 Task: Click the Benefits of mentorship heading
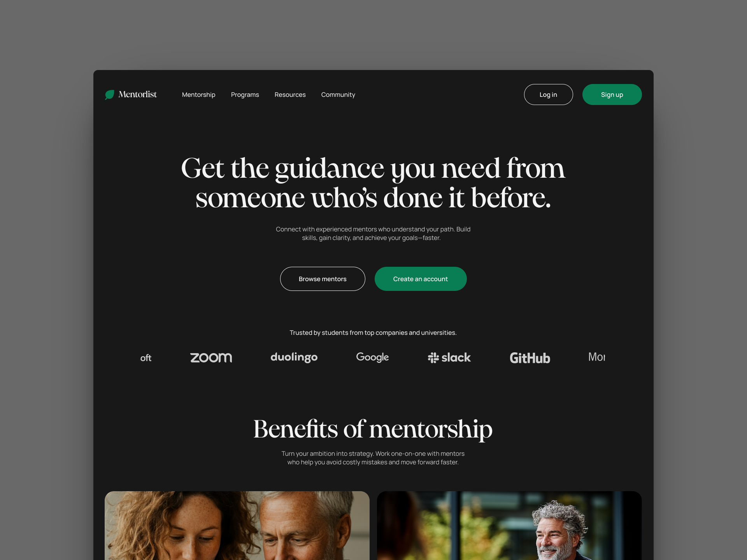(x=373, y=429)
